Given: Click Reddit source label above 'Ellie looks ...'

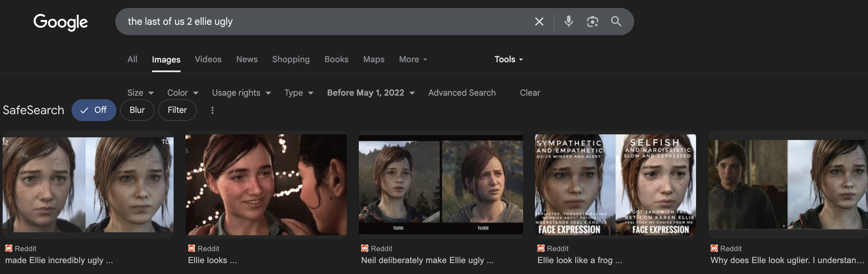Looking at the screenshot, I should pos(208,249).
